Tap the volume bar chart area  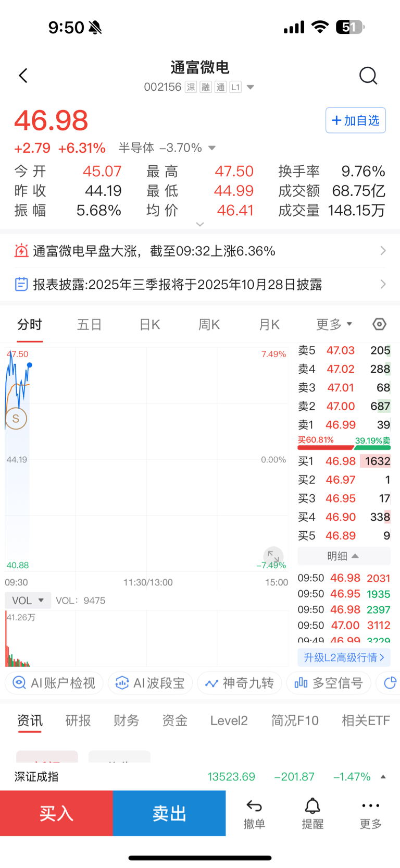click(146, 639)
